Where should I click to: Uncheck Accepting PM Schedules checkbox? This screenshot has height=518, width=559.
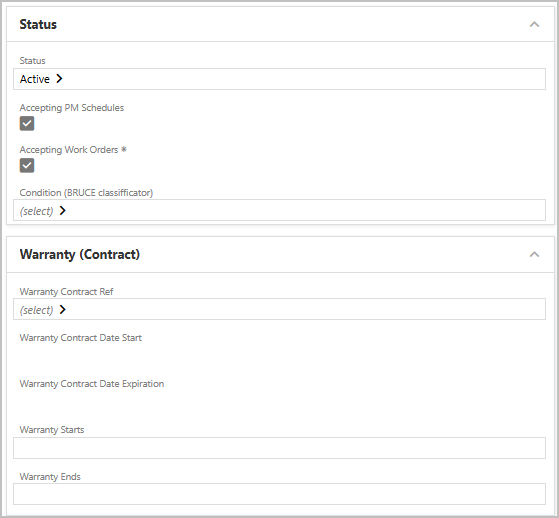tap(27, 123)
